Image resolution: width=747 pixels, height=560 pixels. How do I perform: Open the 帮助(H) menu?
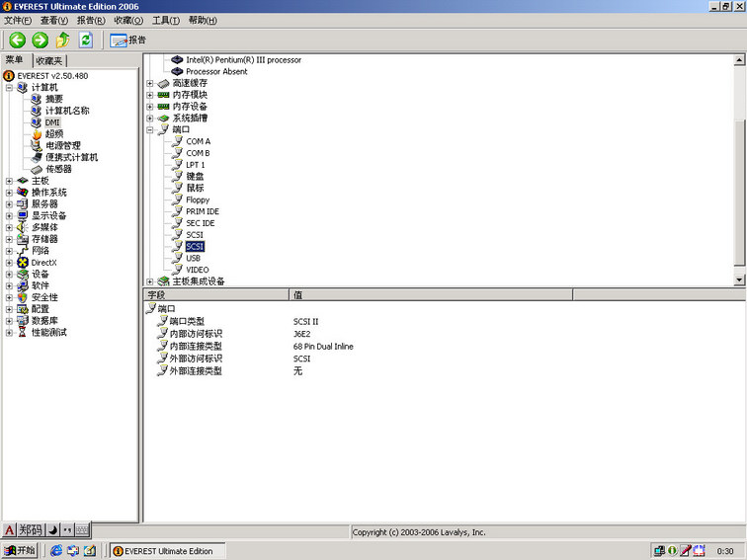(x=203, y=20)
